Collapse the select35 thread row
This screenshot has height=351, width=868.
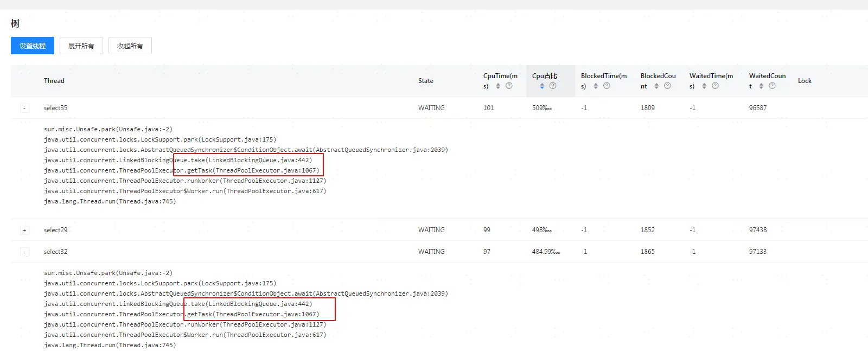click(x=24, y=108)
